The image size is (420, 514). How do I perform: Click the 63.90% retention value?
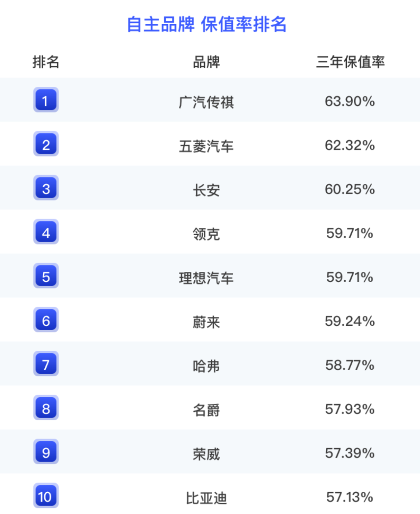[x=350, y=101]
